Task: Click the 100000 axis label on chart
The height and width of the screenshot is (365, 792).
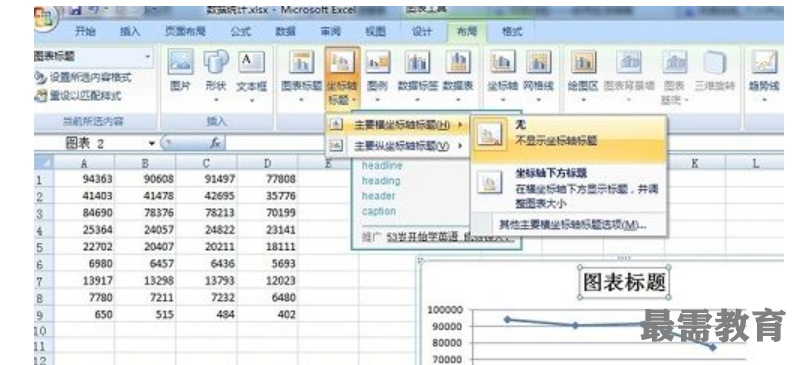Action: click(x=444, y=309)
